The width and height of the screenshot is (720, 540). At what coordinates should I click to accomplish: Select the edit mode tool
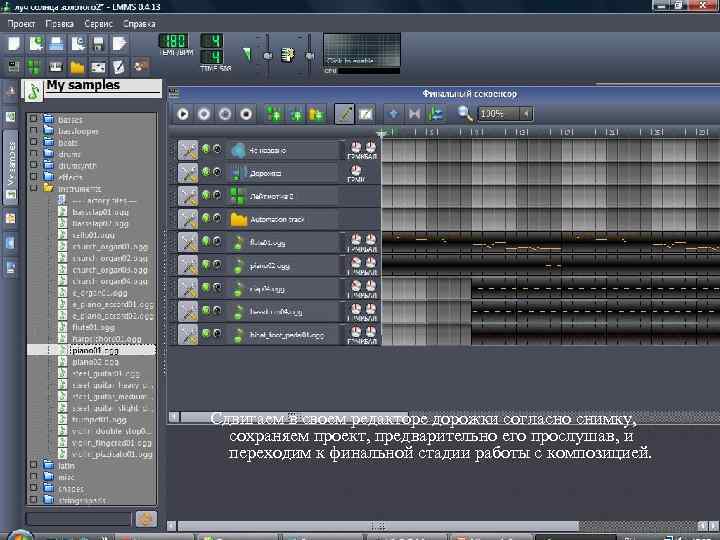pos(366,114)
